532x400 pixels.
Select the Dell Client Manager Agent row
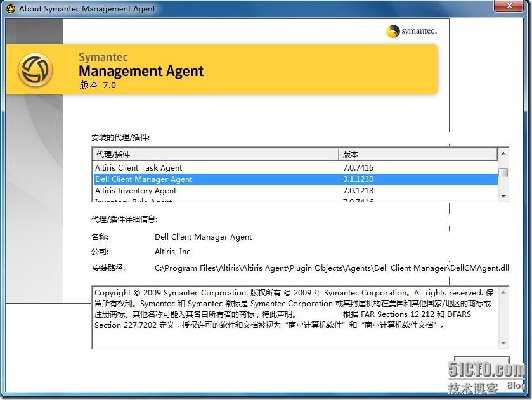(x=295, y=179)
